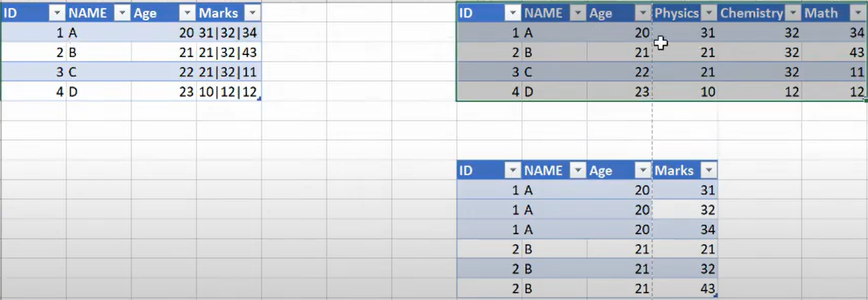Click the Physics column header cell
Viewport: 868px width, 300px height.
tap(675, 14)
